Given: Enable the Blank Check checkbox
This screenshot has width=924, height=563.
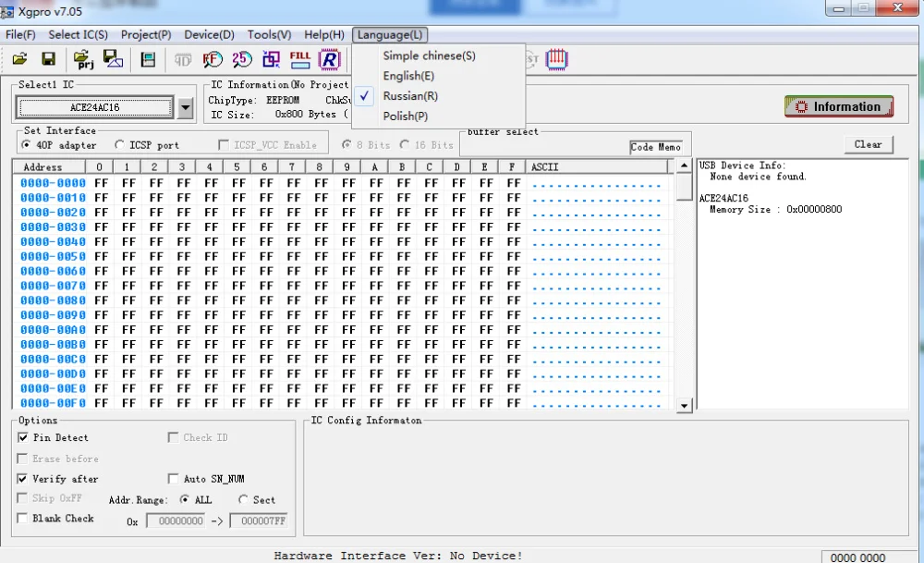Looking at the screenshot, I should tap(22, 519).
